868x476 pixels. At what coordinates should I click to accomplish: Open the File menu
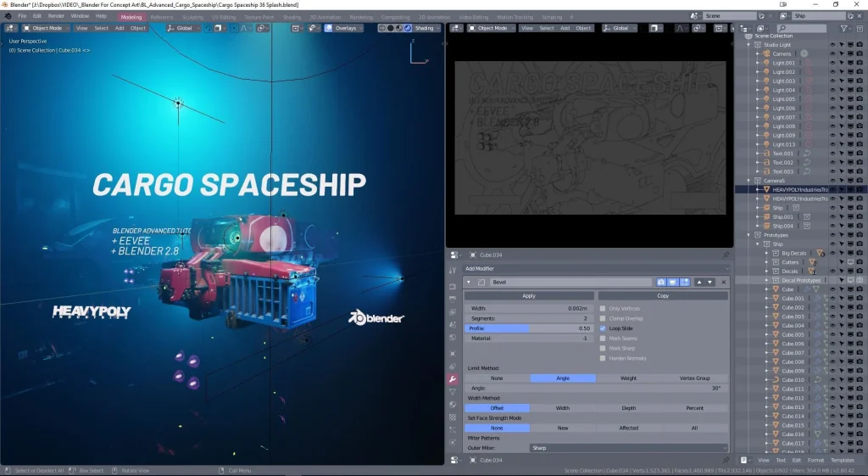(22, 16)
